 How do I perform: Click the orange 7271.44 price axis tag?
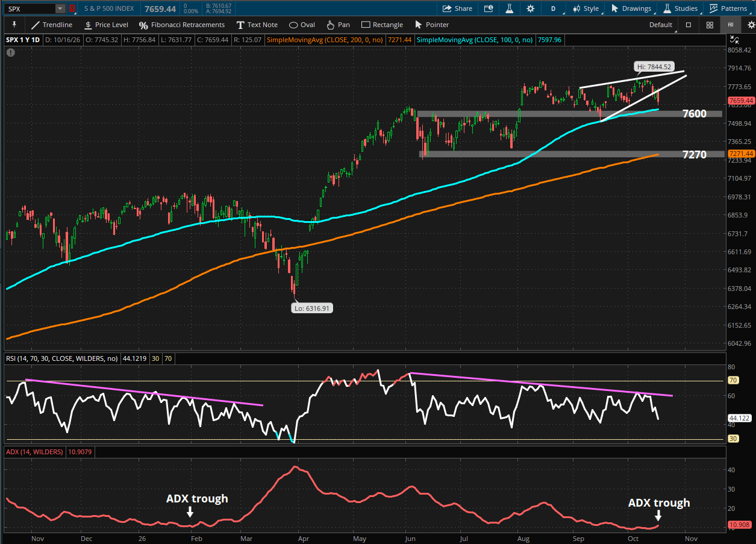(740, 154)
